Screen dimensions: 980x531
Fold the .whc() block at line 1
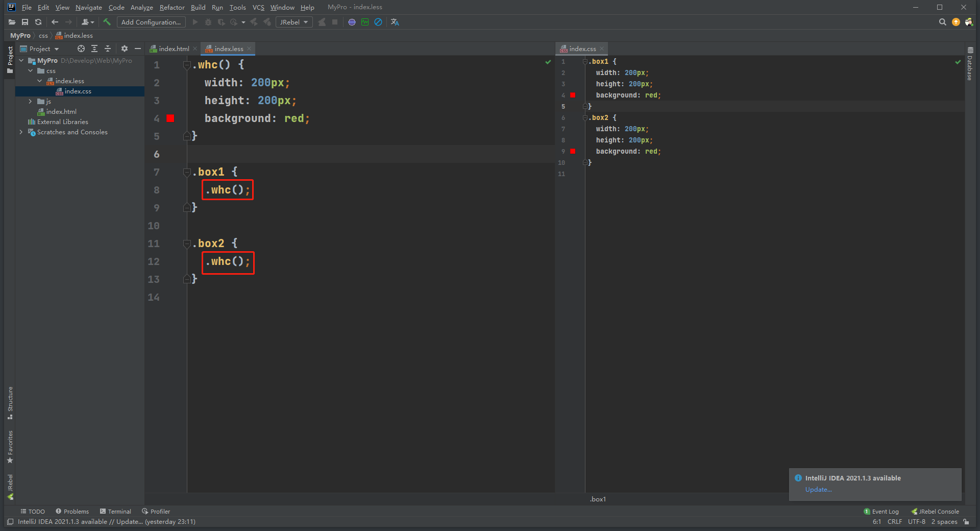pyautogui.click(x=187, y=65)
